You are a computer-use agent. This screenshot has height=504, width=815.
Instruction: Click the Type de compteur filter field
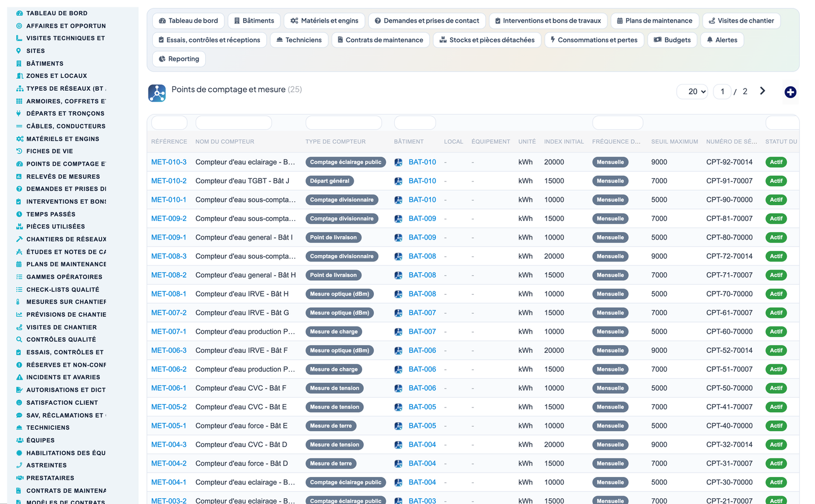[343, 122]
